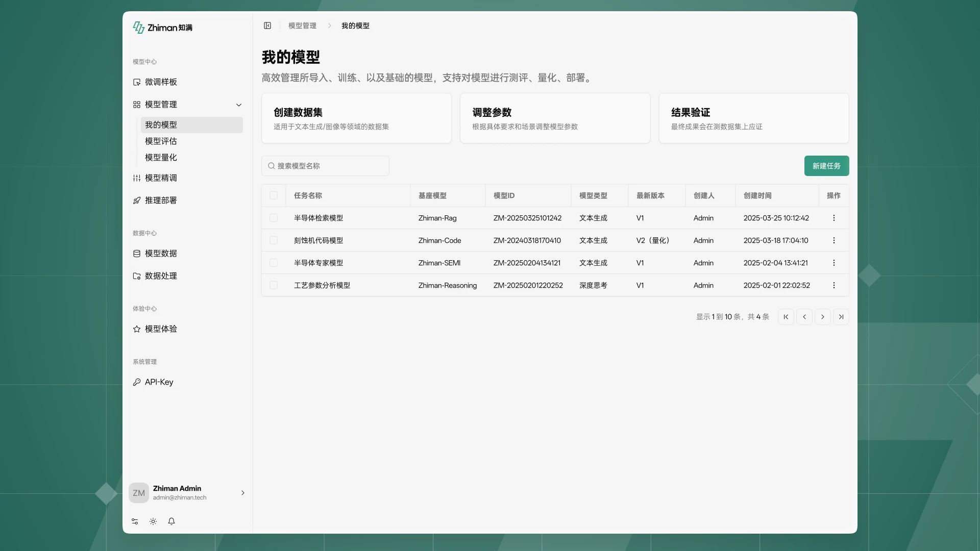Expand the Zhiman Admin account chevron
The width and height of the screenshot is (980, 551).
243,493
